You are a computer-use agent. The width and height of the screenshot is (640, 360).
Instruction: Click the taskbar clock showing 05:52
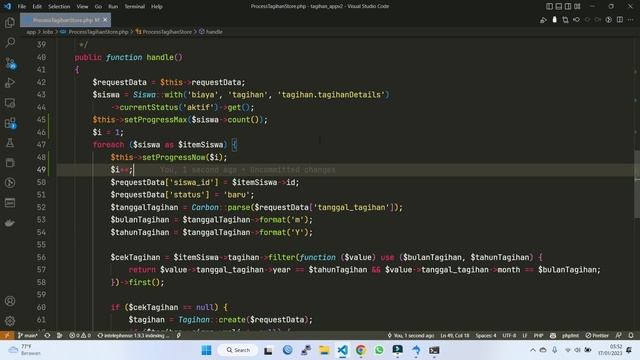610,350
